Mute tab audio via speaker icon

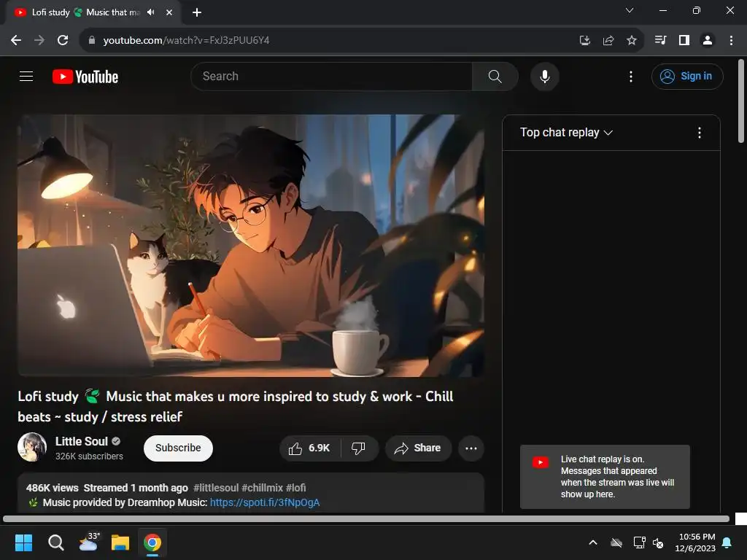click(x=151, y=12)
